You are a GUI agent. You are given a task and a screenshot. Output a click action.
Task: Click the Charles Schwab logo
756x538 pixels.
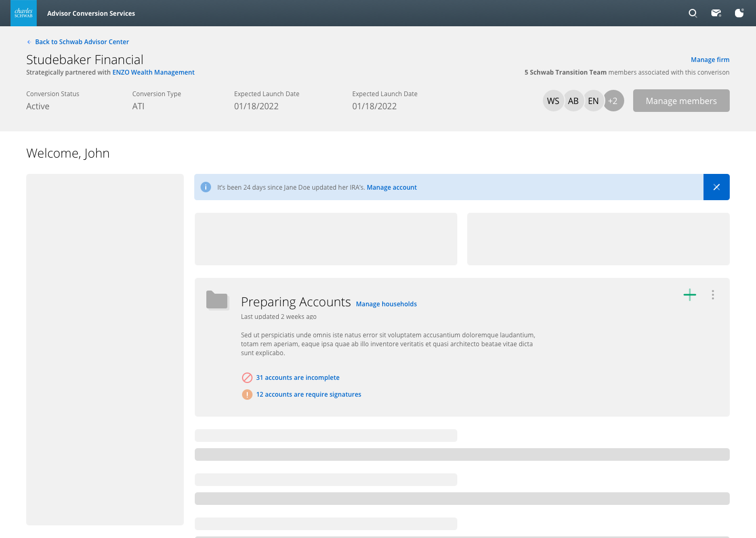click(23, 13)
